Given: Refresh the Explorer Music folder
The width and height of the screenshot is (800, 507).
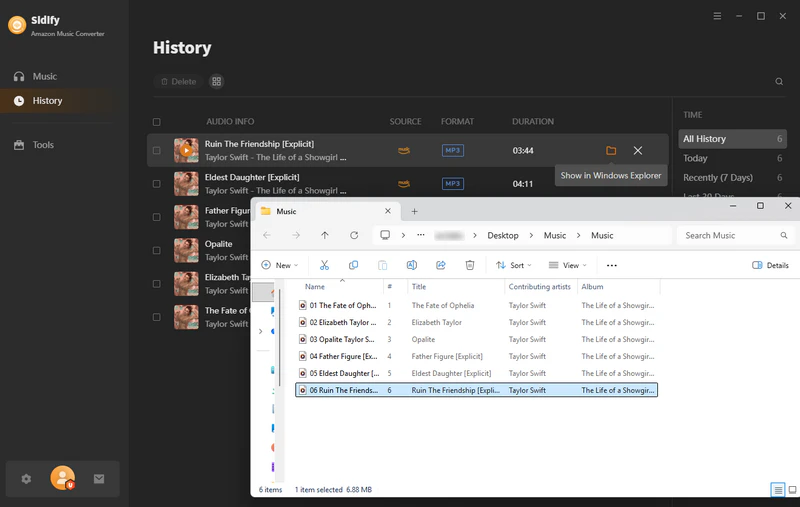Looking at the screenshot, I should tap(354, 235).
